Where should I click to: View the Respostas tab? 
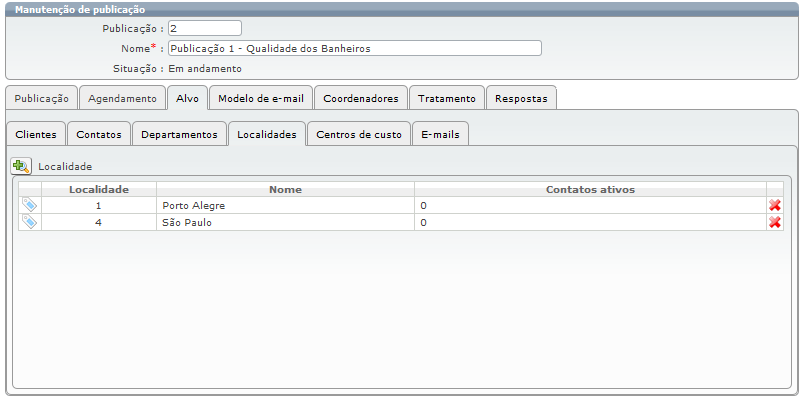(x=521, y=98)
